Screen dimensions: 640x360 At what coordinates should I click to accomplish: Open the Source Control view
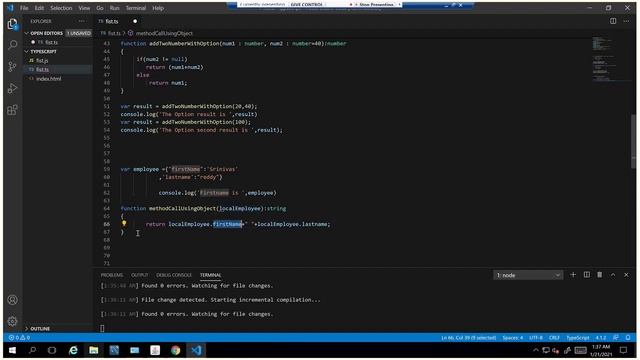click(13, 67)
